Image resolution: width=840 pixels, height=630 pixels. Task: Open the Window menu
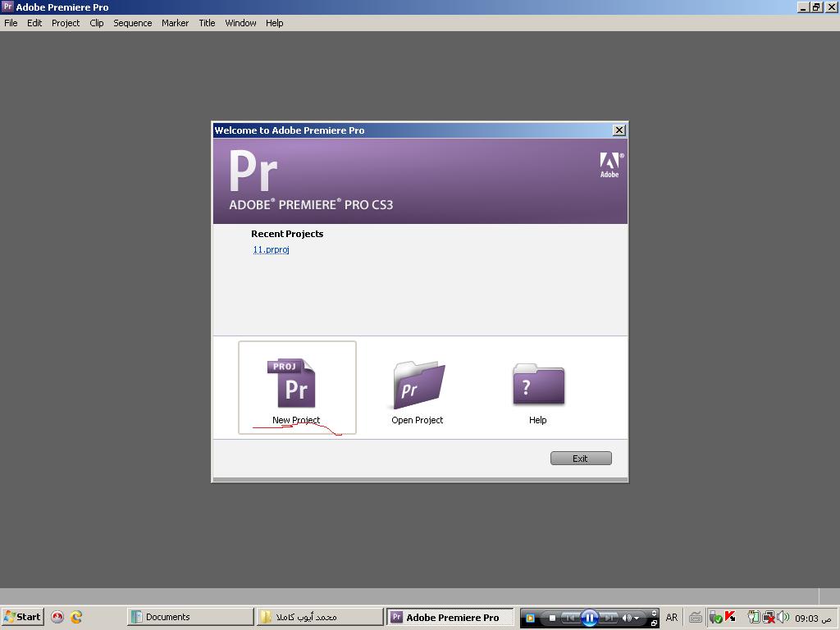[240, 23]
